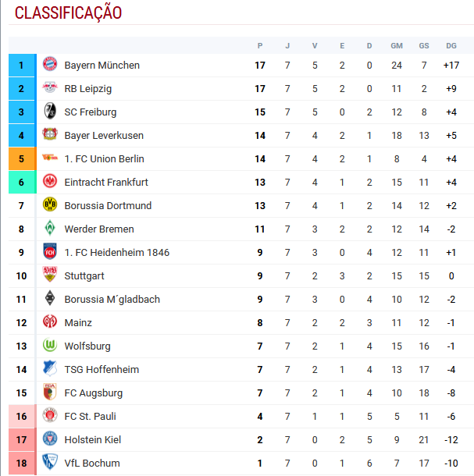Open the 1. FC Union Berlin link
The image size is (474, 476).
point(104,158)
